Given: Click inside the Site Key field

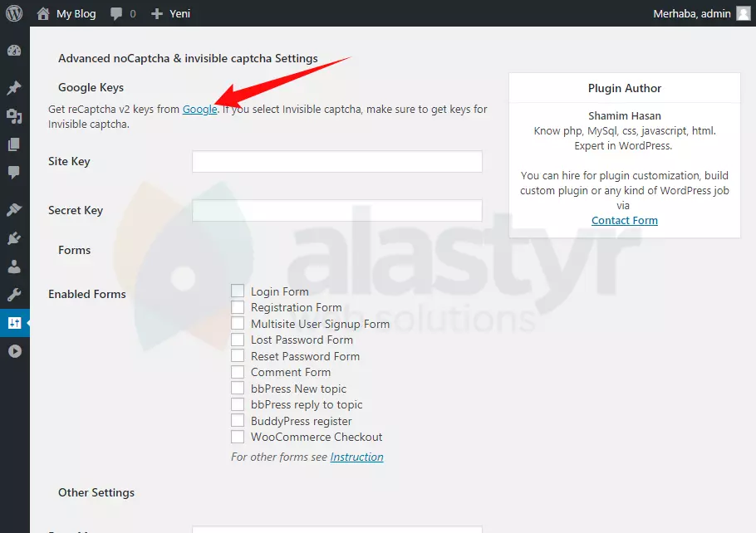Looking at the screenshot, I should 336,161.
